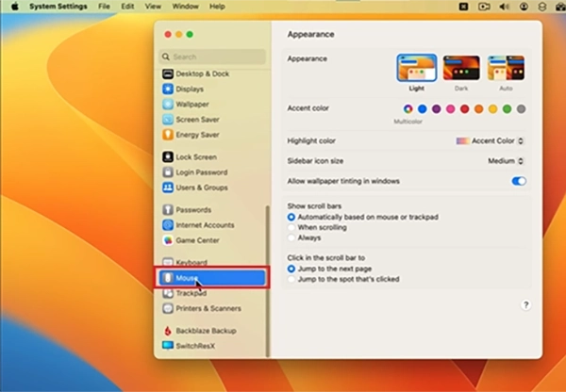This screenshot has height=392, width=566.
Task: Click the Search field in sidebar
Action: (x=212, y=57)
